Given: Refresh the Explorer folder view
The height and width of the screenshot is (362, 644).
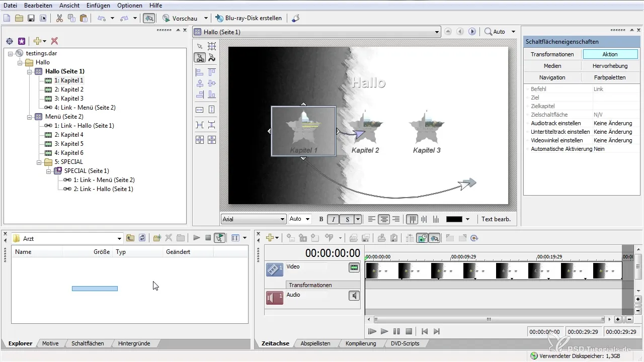Looking at the screenshot, I should click(x=142, y=238).
